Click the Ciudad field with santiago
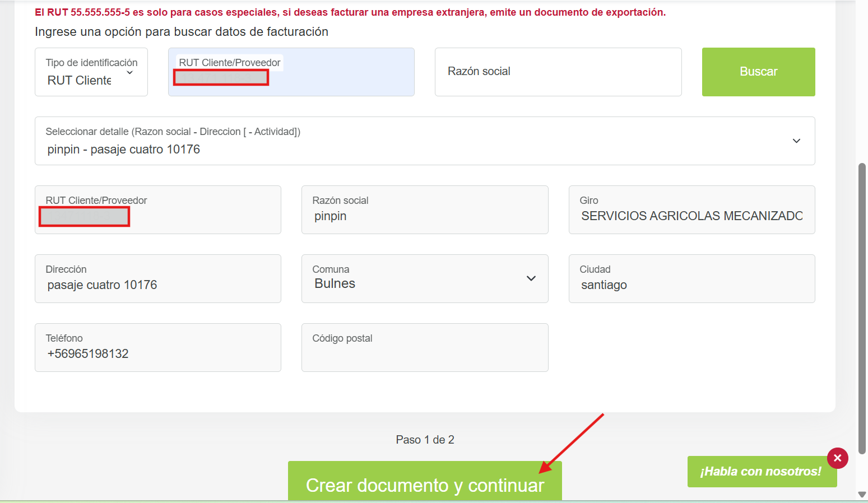 pos(691,280)
